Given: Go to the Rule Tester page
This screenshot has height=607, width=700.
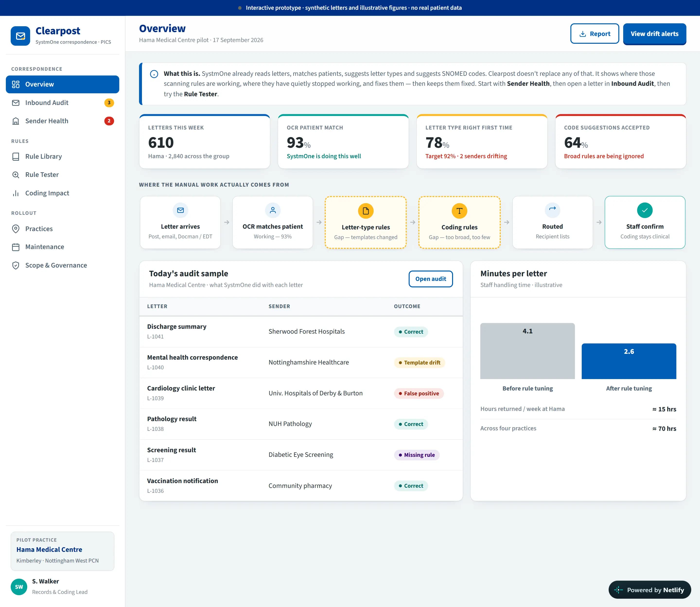Looking at the screenshot, I should pos(62,175).
